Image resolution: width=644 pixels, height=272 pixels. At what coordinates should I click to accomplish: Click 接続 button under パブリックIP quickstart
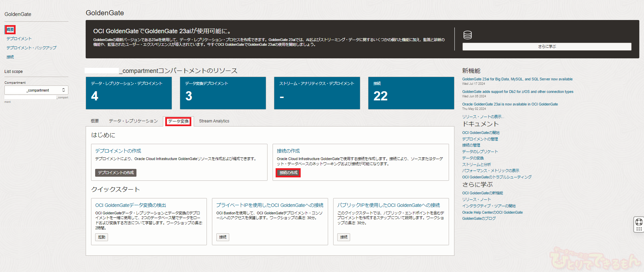(x=343, y=237)
